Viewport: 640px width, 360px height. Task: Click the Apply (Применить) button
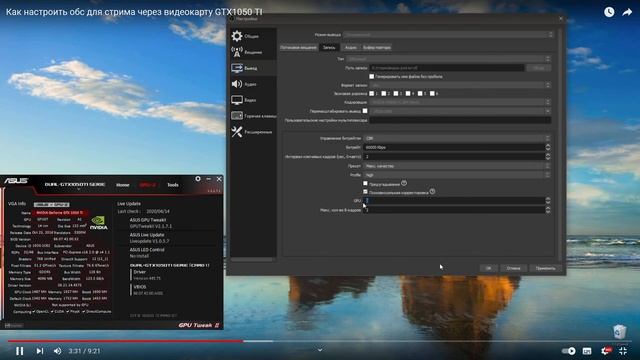click(545, 268)
